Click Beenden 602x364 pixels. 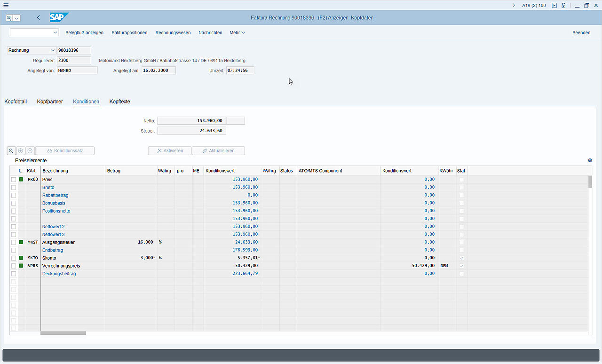(x=581, y=33)
